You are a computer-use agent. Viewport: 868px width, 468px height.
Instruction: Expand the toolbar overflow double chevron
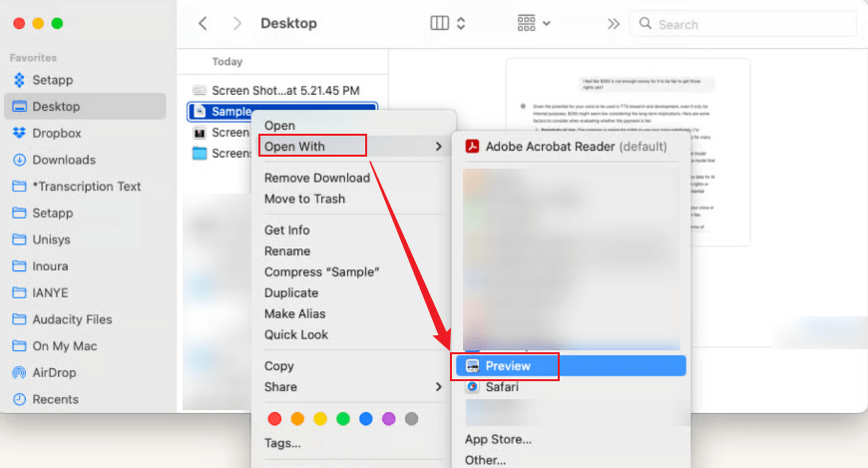(x=614, y=23)
